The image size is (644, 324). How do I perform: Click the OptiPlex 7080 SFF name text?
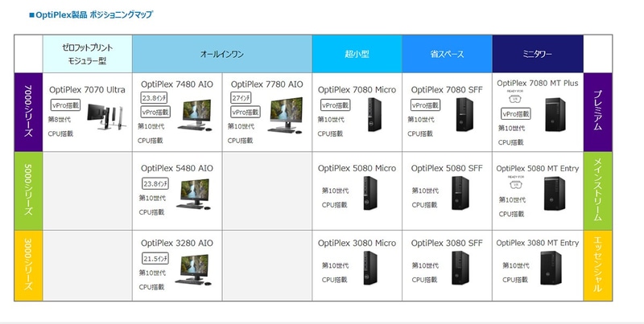447,90
